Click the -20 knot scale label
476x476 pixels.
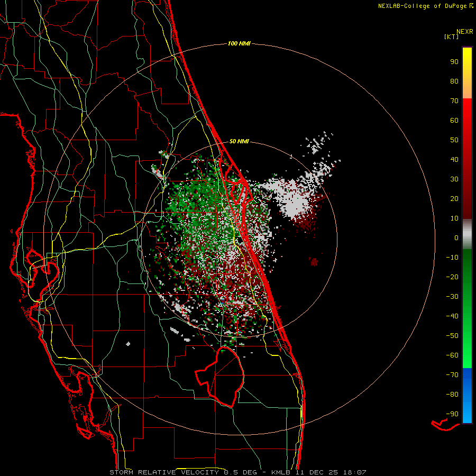(452, 277)
